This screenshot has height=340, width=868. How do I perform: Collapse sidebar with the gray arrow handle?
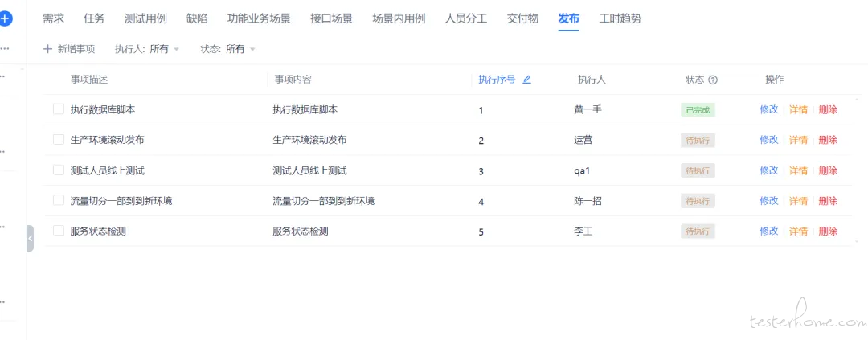click(30, 238)
